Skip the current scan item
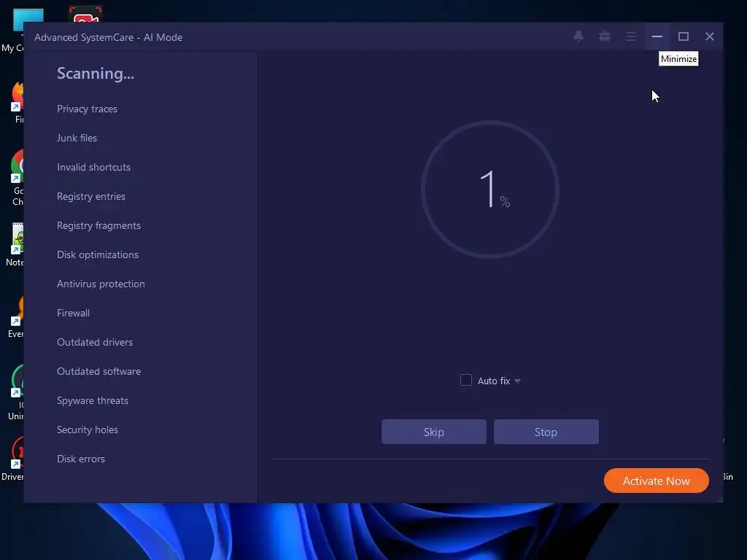 click(433, 432)
